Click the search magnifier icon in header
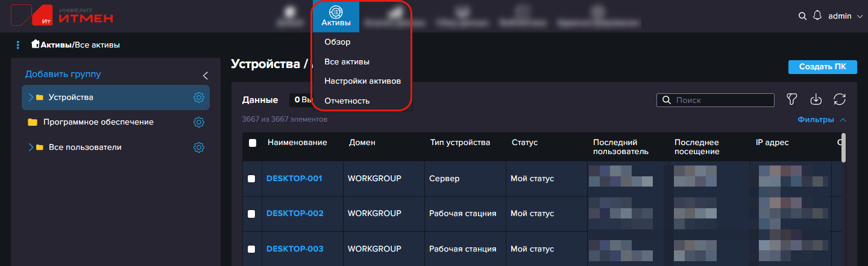This screenshot has width=868, height=266. (x=802, y=16)
